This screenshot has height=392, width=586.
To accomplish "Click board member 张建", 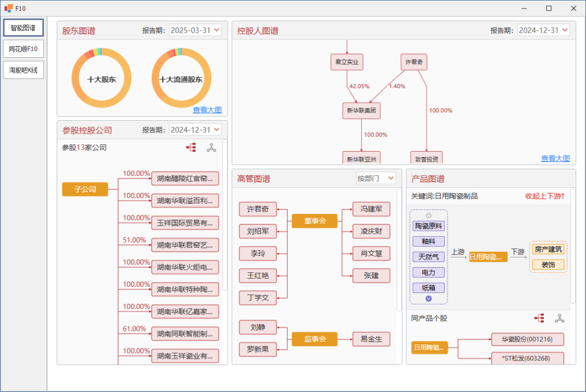I will click(371, 276).
